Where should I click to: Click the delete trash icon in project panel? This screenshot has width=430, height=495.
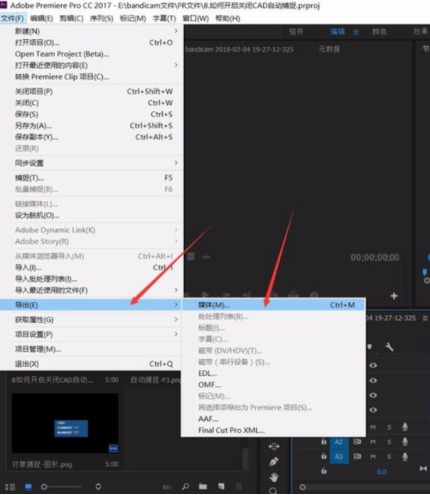pos(239,487)
